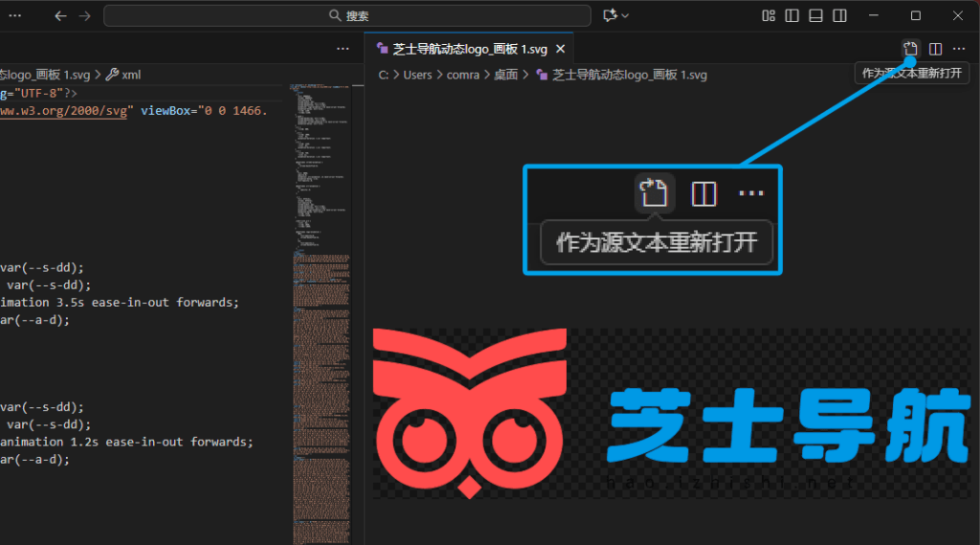Click the w3.org/2000/svg link in code
Image resolution: width=980 pixels, height=545 pixels.
coord(63,111)
